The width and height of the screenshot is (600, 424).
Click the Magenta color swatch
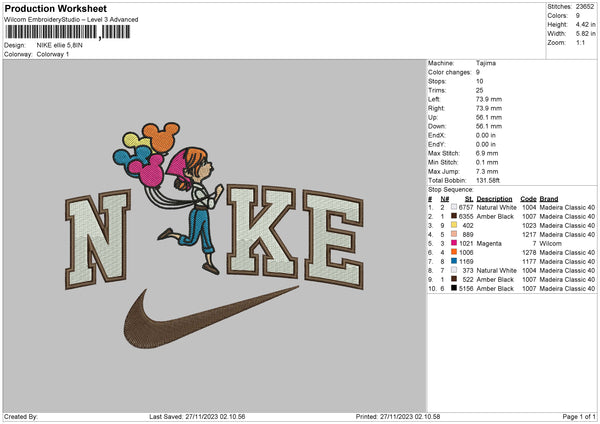point(454,243)
